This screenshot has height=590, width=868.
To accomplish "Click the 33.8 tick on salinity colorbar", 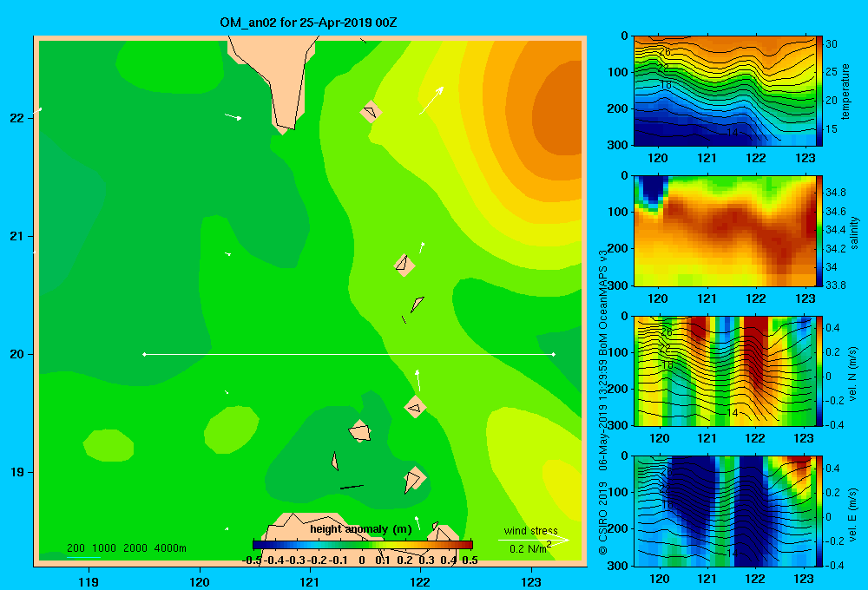I will tap(835, 285).
